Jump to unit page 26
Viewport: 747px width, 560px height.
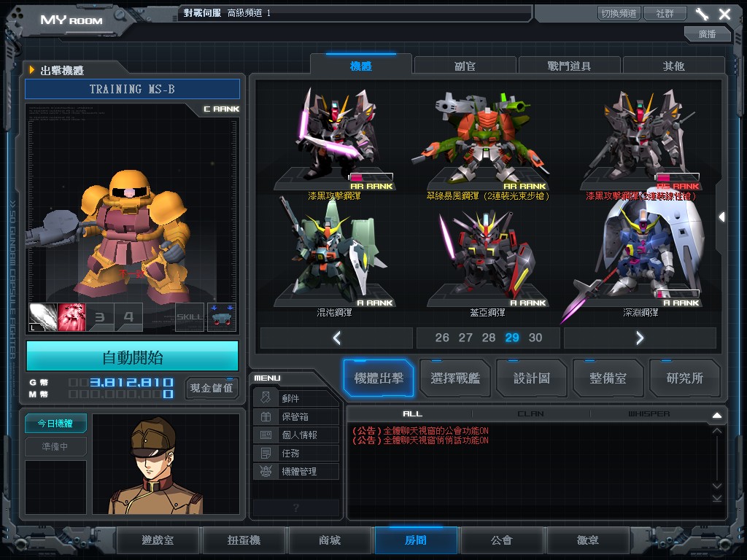coord(442,338)
